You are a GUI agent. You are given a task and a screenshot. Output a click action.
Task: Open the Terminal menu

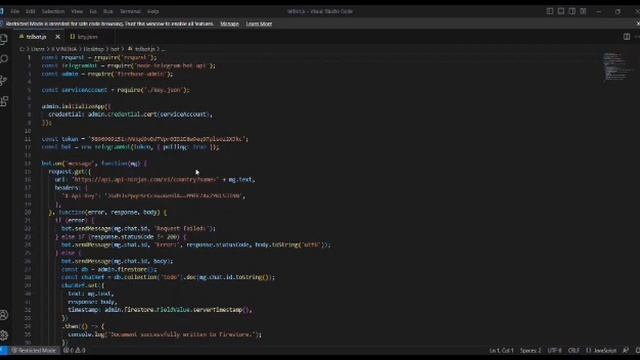pos(130,11)
